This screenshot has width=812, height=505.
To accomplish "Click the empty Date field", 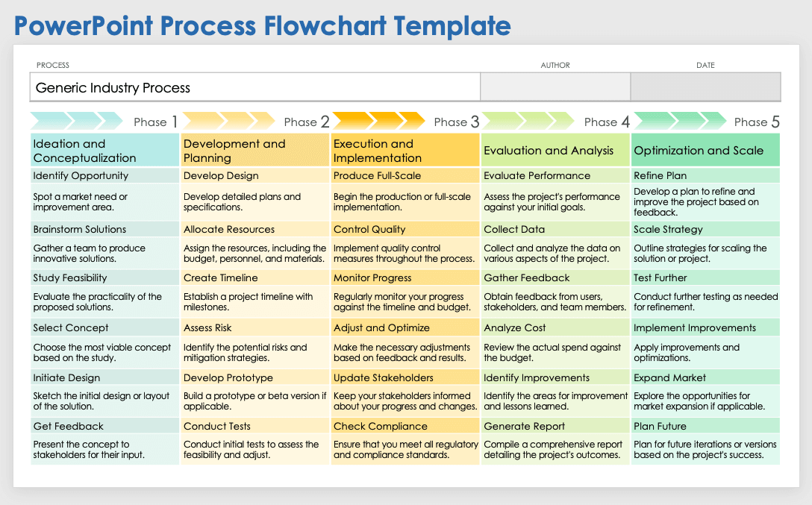I will pos(705,87).
